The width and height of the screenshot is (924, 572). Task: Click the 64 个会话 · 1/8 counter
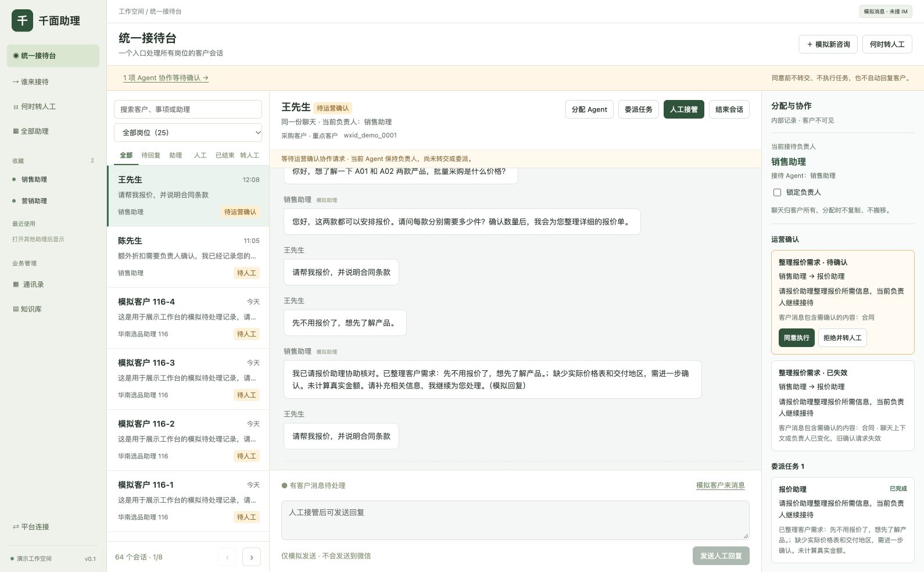tap(139, 557)
